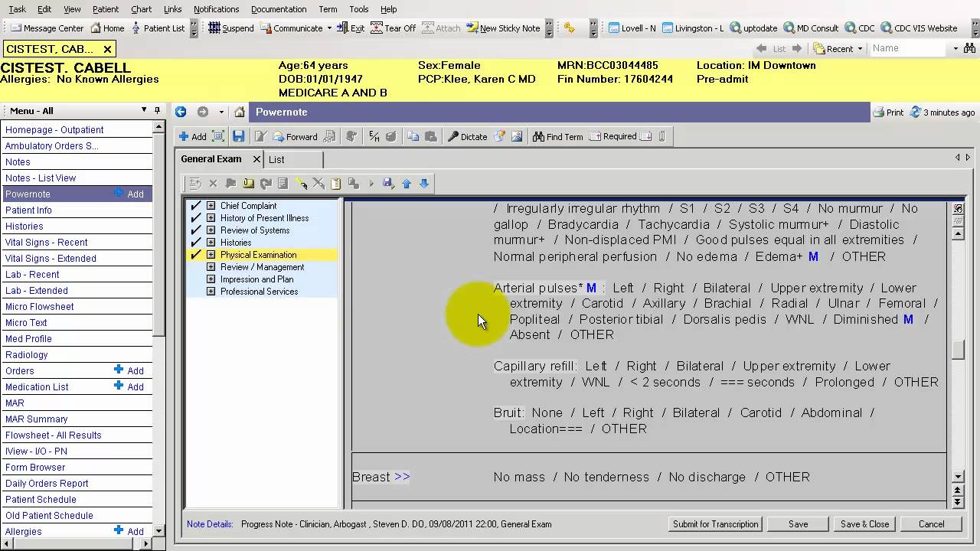Open the Recent patients dropdown
The height and width of the screenshot is (551, 980).
(x=860, y=48)
